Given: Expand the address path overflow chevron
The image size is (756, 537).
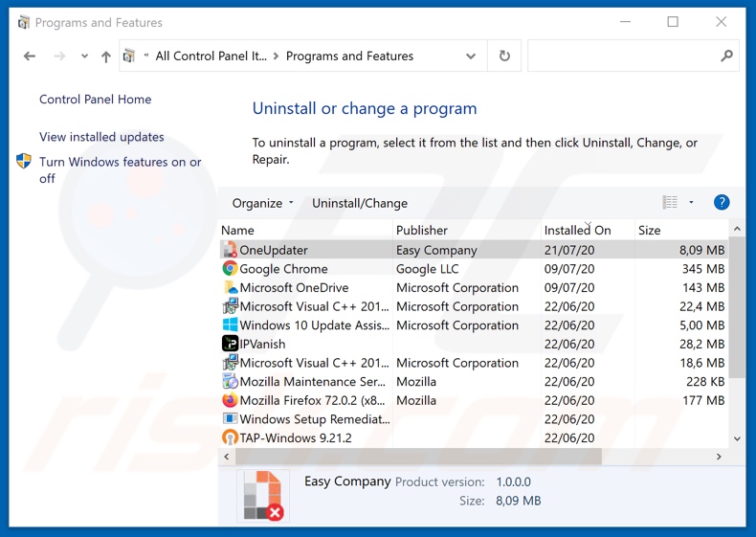Looking at the screenshot, I should tap(145, 56).
